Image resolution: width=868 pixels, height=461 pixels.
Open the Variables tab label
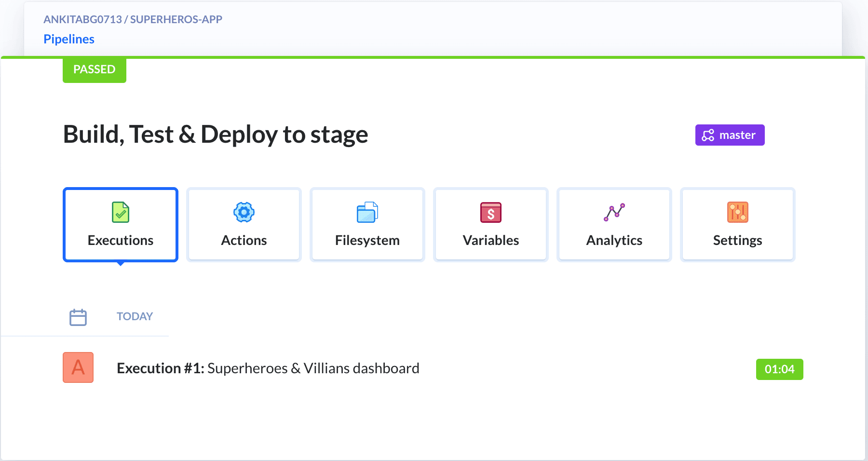point(491,240)
